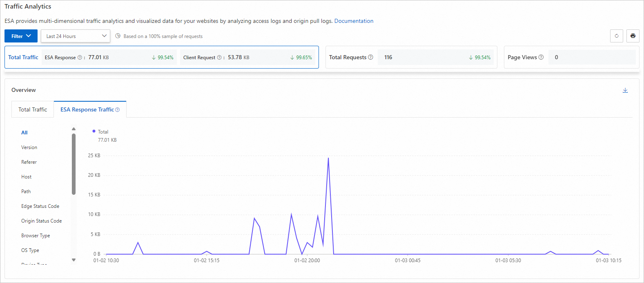Screen dimensions: 644x283
Task: Click the dimension list scroll-up arrow
Action: click(x=74, y=129)
